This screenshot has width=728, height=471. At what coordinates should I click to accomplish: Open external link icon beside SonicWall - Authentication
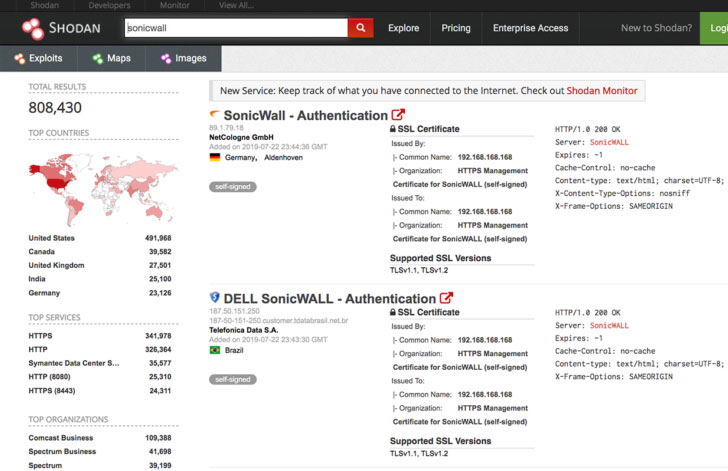398,115
